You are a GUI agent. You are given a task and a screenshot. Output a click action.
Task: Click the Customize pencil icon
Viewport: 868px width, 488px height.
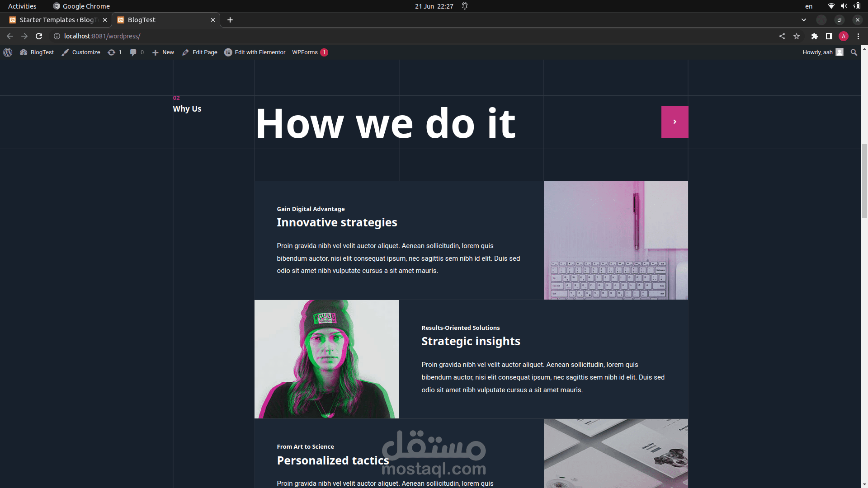[65, 52]
